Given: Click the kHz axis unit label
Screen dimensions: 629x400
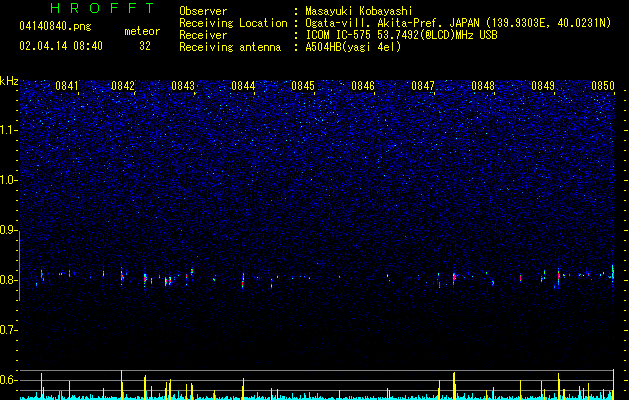Looking at the screenshot, I should 9,81.
